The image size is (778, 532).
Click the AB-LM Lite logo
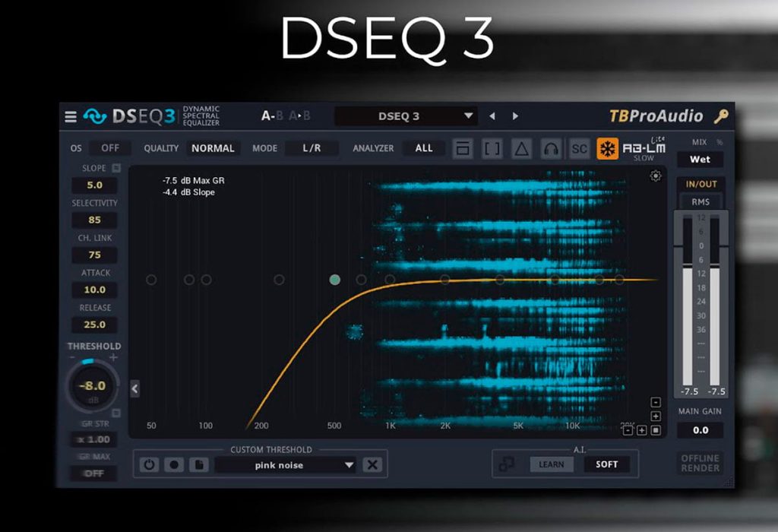coord(644,147)
